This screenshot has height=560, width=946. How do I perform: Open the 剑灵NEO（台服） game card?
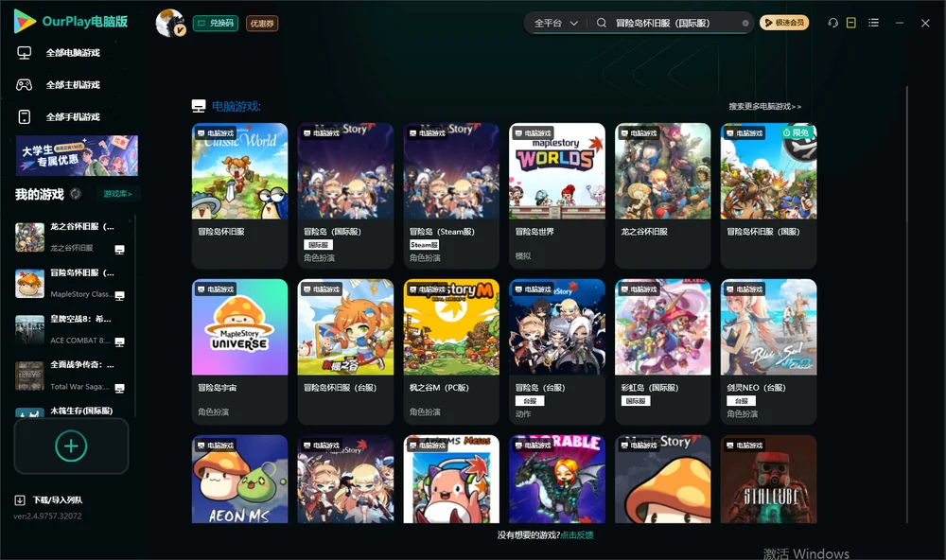tap(768, 352)
